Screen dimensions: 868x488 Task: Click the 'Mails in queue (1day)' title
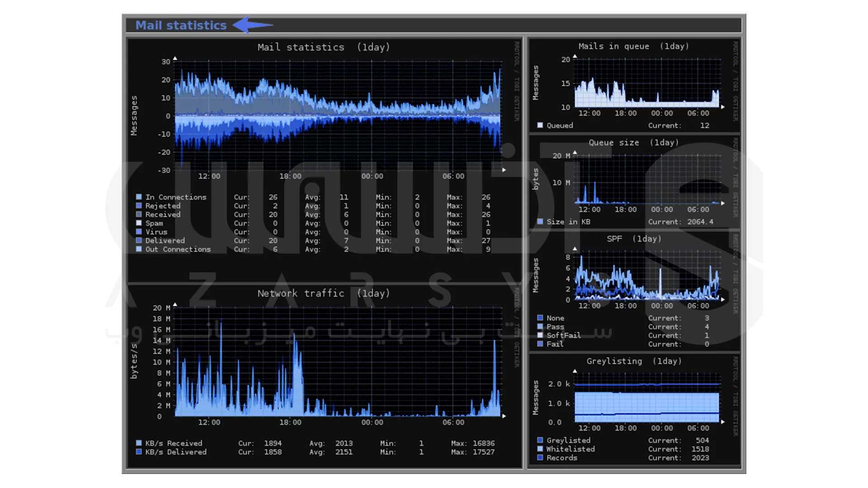tap(634, 46)
